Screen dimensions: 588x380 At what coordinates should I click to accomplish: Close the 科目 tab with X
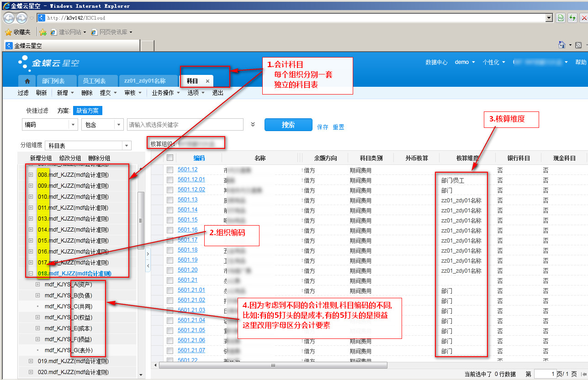(207, 81)
